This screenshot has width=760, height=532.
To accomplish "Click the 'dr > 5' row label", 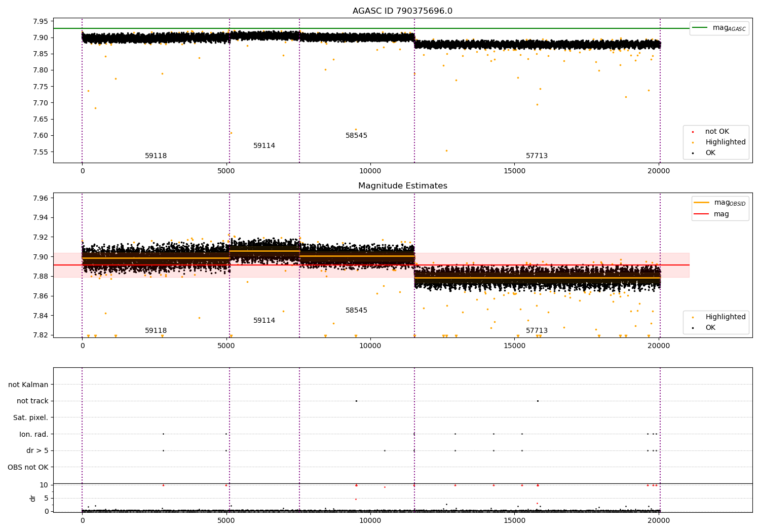I will coord(37,451).
